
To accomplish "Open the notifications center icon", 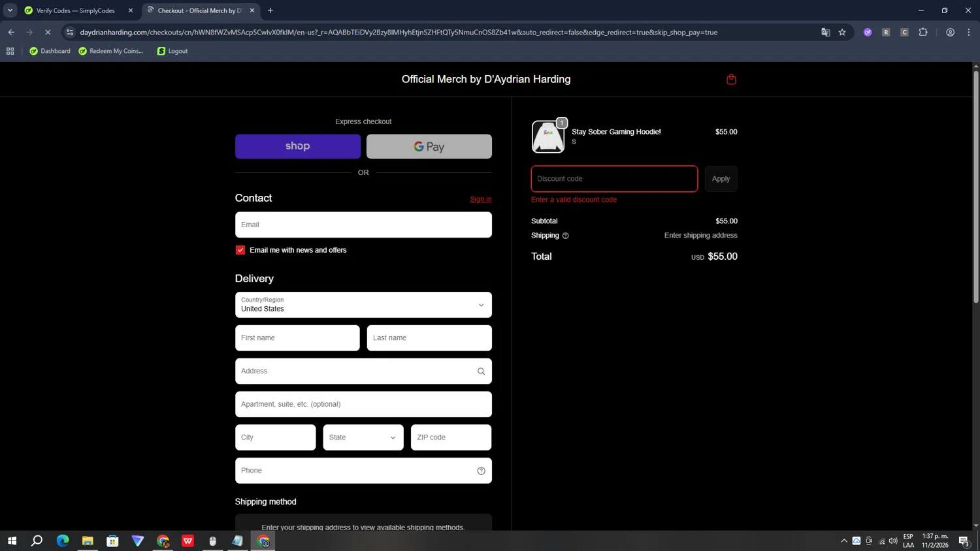I will click(x=964, y=541).
